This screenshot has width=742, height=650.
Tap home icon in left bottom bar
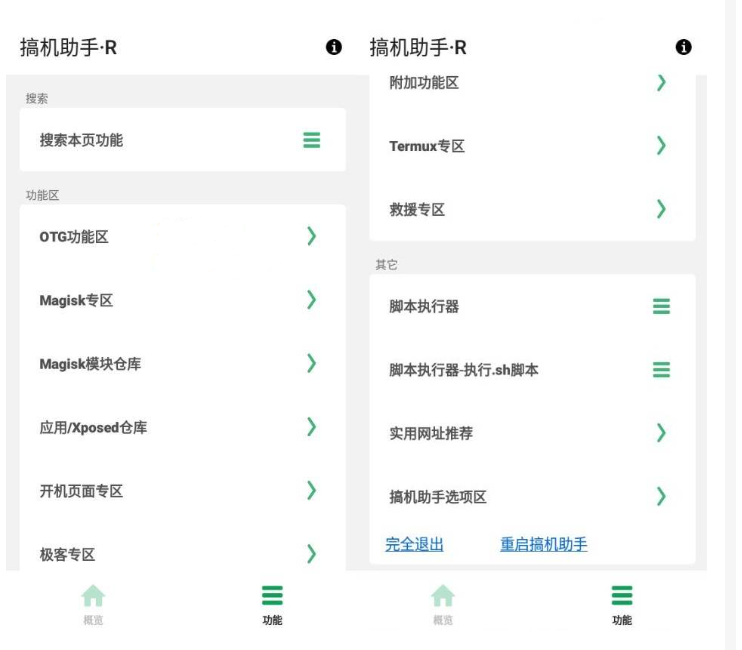pyautogui.click(x=93, y=595)
